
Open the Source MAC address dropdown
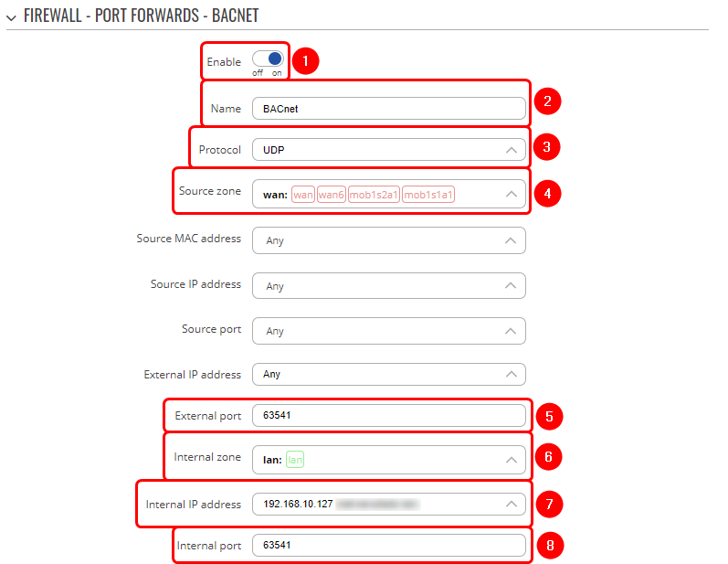click(x=388, y=240)
